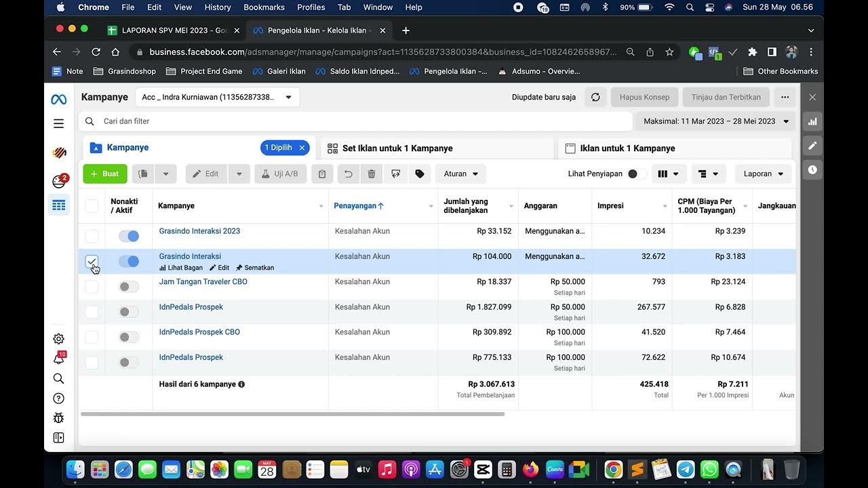The height and width of the screenshot is (488, 868).
Task: Click the tag label icon in the toolbar
Action: tap(420, 174)
